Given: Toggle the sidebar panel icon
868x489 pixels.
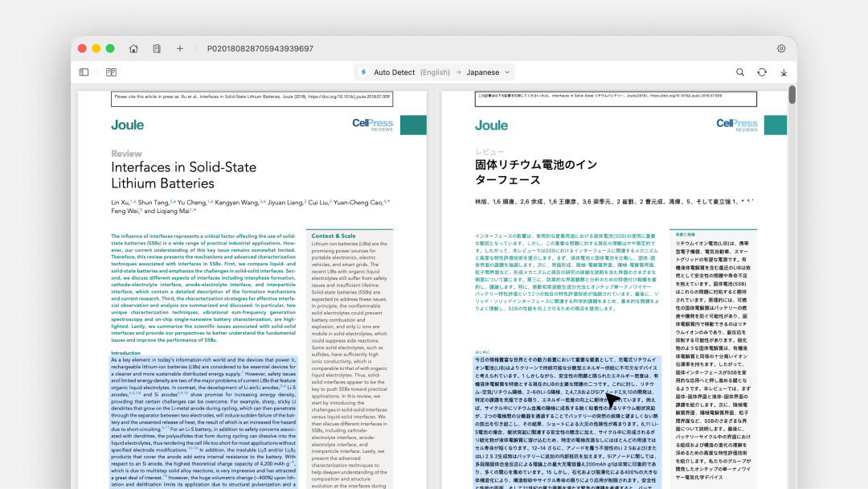Looking at the screenshot, I should (84, 72).
